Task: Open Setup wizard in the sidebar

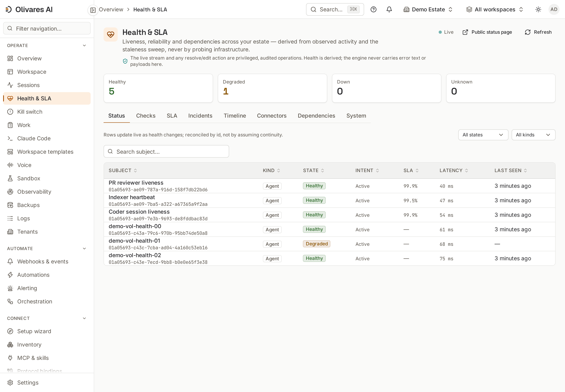Action: pyautogui.click(x=47, y=331)
